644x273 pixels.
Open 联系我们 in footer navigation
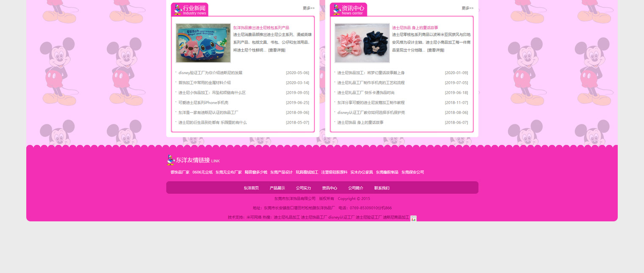(382, 188)
